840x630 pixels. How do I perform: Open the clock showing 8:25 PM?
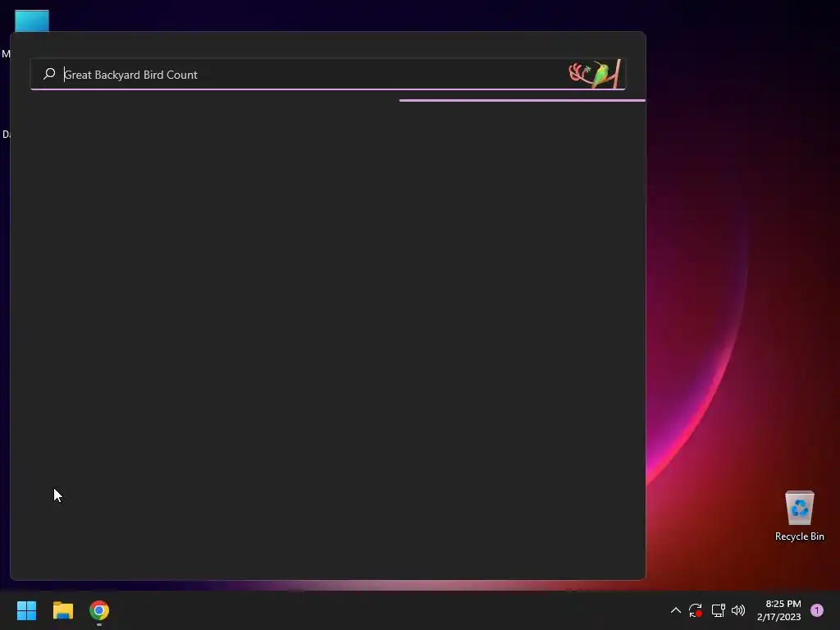click(779, 610)
